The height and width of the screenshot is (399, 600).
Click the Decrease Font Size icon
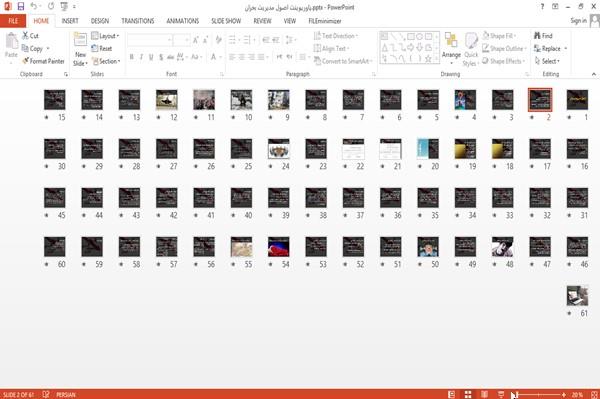(205, 40)
